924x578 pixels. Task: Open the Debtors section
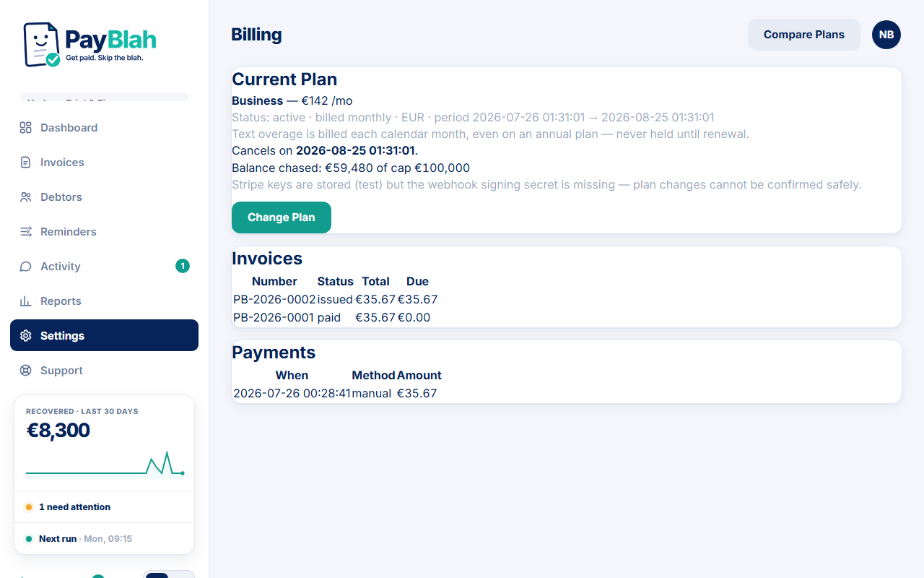pyautogui.click(x=104, y=197)
